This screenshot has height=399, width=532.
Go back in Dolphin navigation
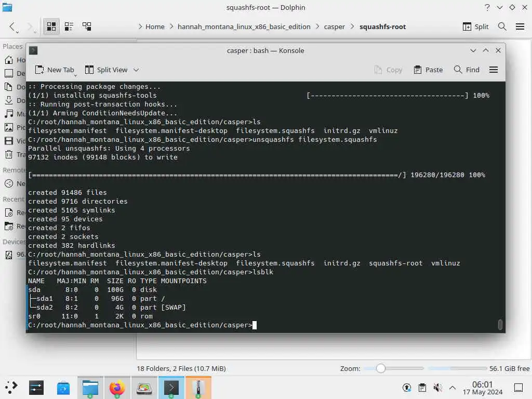[x=12, y=27]
